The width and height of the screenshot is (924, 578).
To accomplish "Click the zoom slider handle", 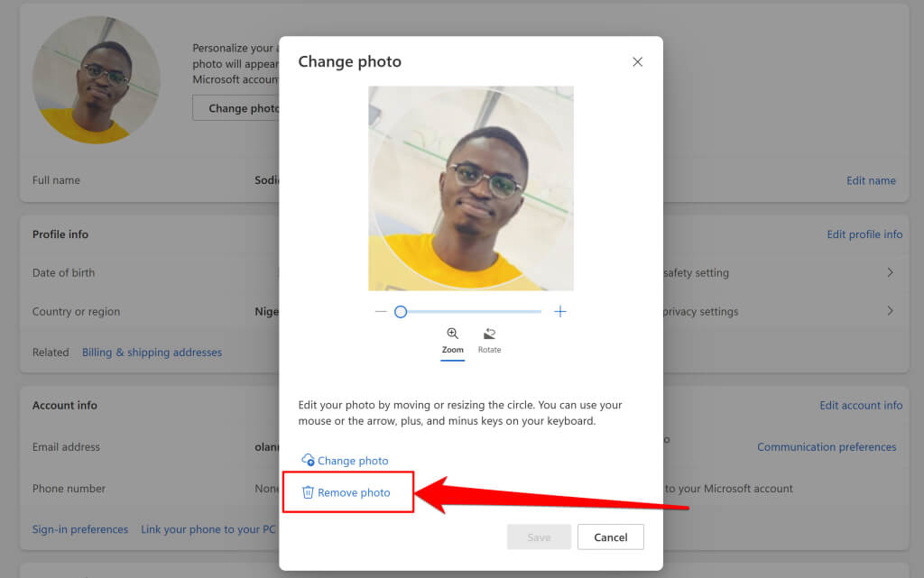I will pos(401,312).
